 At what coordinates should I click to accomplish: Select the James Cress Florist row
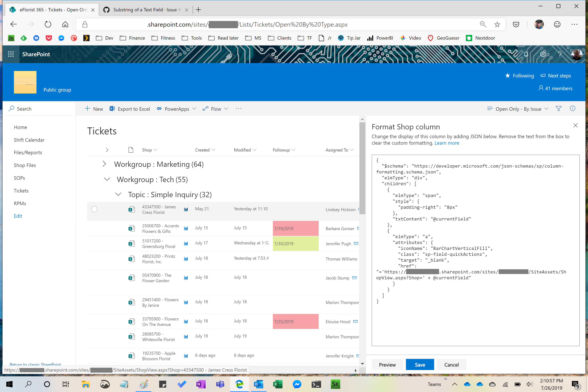[x=94, y=209]
